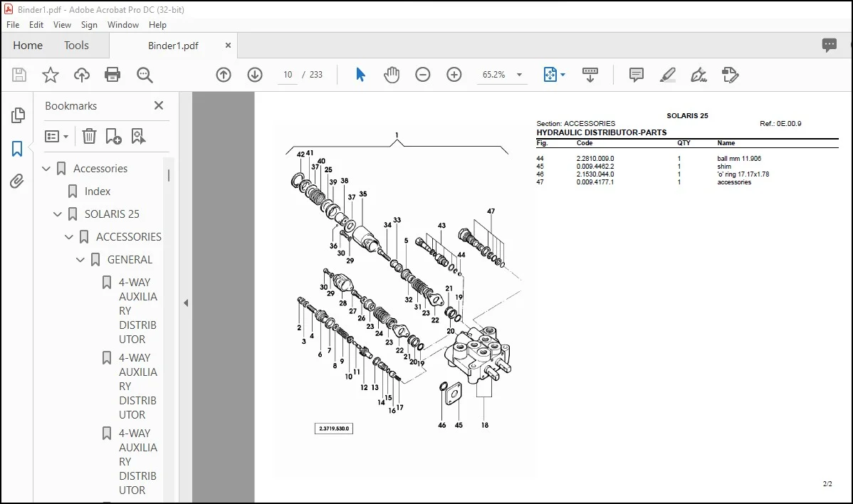Open the Index bookmark

pyautogui.click(x=98, y=191)
